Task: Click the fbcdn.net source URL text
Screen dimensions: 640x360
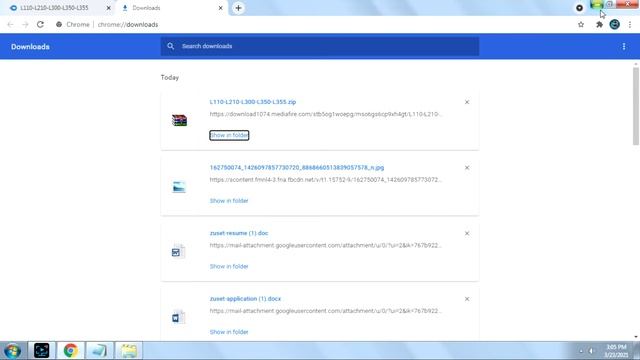Action: (x=326, y=180)
